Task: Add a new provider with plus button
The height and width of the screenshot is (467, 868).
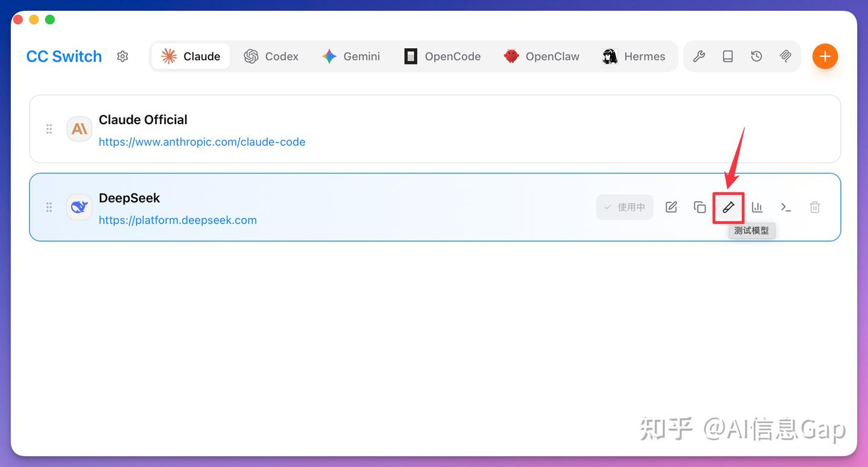Action: 825,56
